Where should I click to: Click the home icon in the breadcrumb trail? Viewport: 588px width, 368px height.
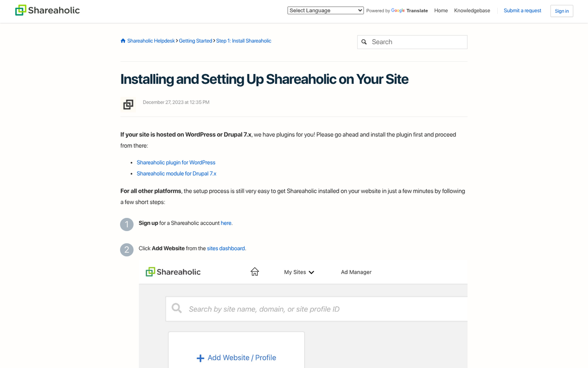pyautogui.click(x=122, y=41)
